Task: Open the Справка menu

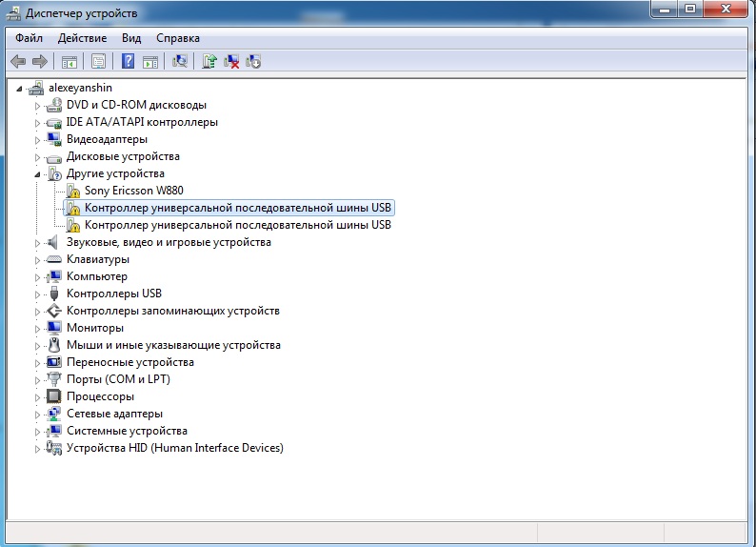Action: click(178, 38)
